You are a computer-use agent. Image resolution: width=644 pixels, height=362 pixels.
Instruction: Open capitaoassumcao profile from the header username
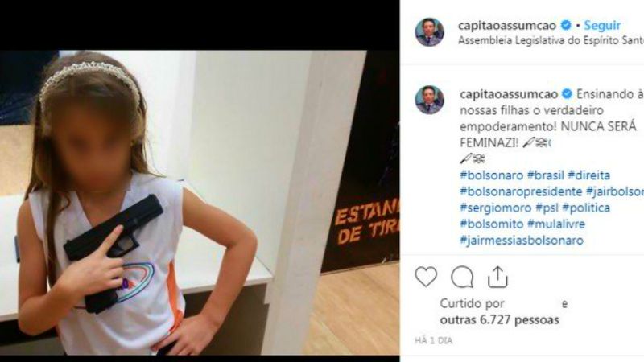coord(507,26)
